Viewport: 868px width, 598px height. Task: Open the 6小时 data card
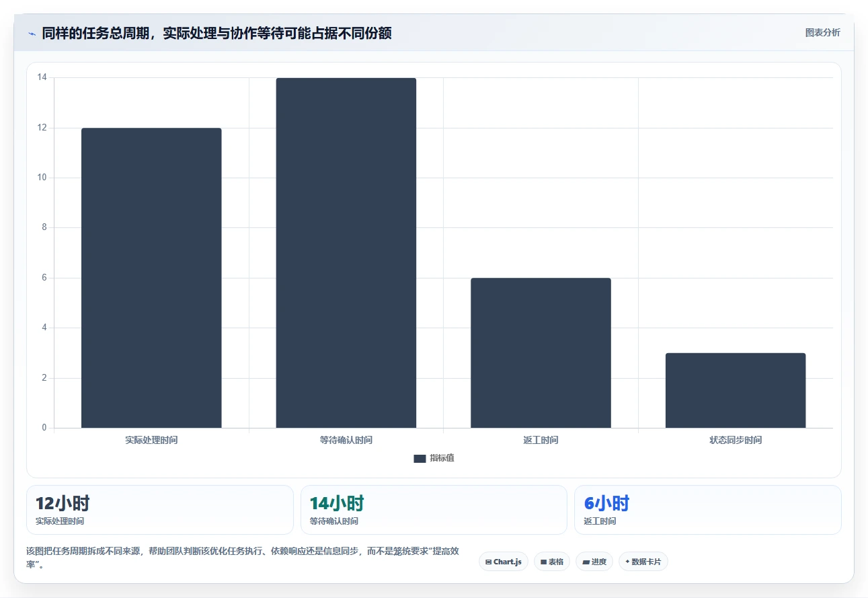(707, 510)
